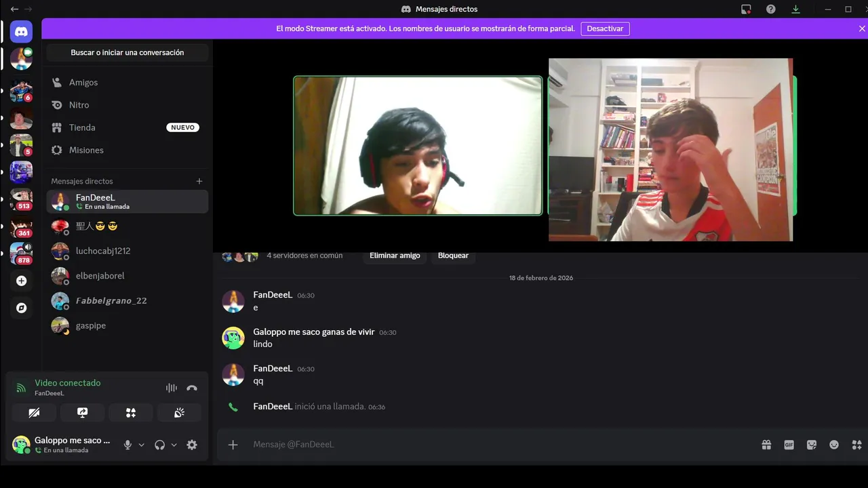The height and width of the screenshot is (488, 868).
Task: Deafen with headphones icon
Action: tap(160, 445)
